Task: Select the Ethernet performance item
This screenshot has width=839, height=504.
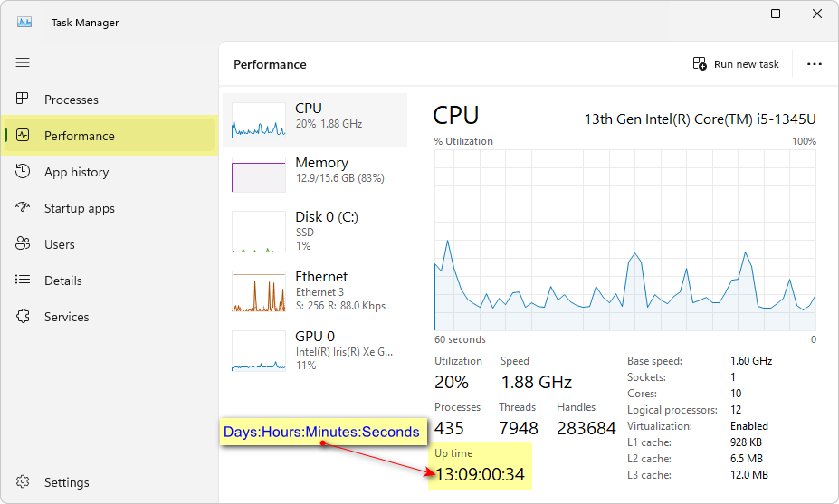Action: click(x=314, y=290)
